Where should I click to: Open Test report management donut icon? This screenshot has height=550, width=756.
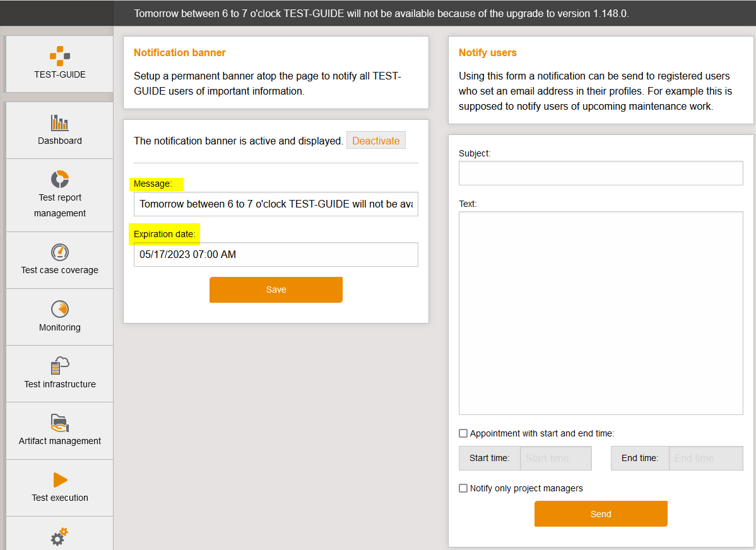click(x=60, y=179)
